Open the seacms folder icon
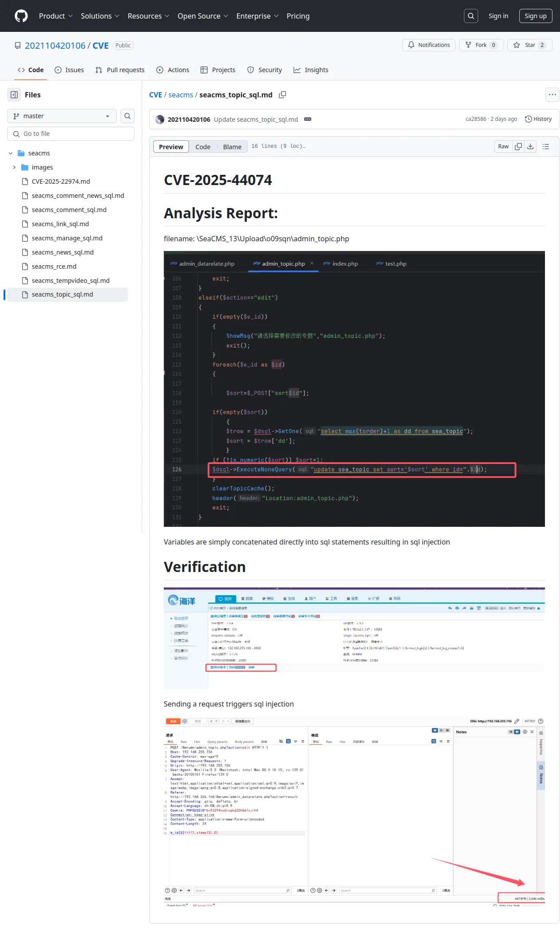 pyautogui.click(x=21, y=153)
